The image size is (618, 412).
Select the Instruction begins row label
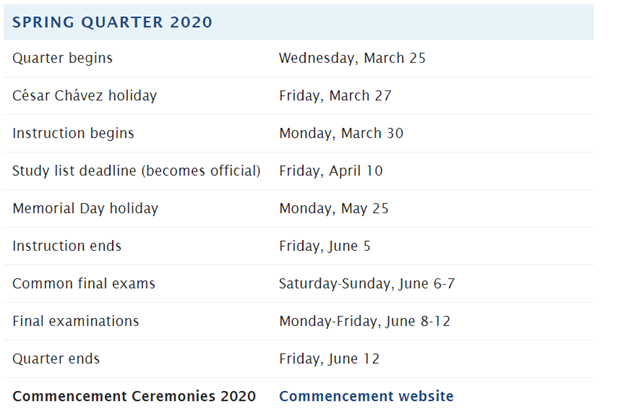coord(73,133)
